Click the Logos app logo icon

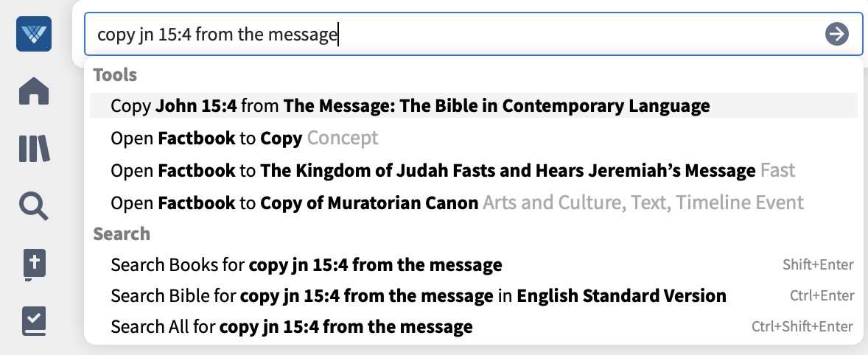click(x=34, y=35)
